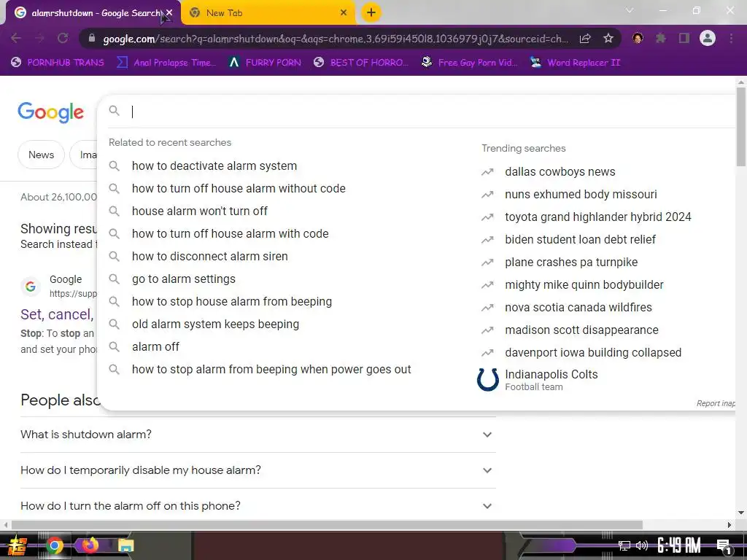The height and width of the screenshot is (560, 747).
Task: Open the notification center icon
Action: pyautogui.click(x=724, y=547)
